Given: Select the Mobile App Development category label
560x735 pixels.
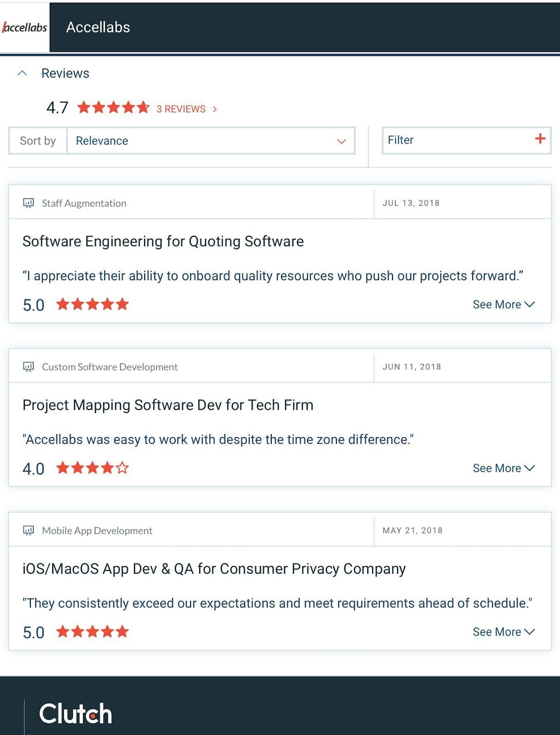Looking at the screenshot, I should pos(97,531).
